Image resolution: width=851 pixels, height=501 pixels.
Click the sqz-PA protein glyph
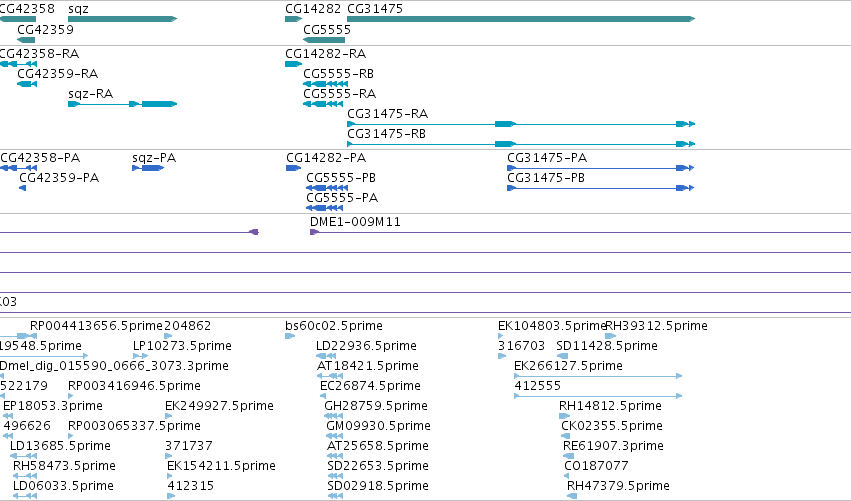pos(148,168)
